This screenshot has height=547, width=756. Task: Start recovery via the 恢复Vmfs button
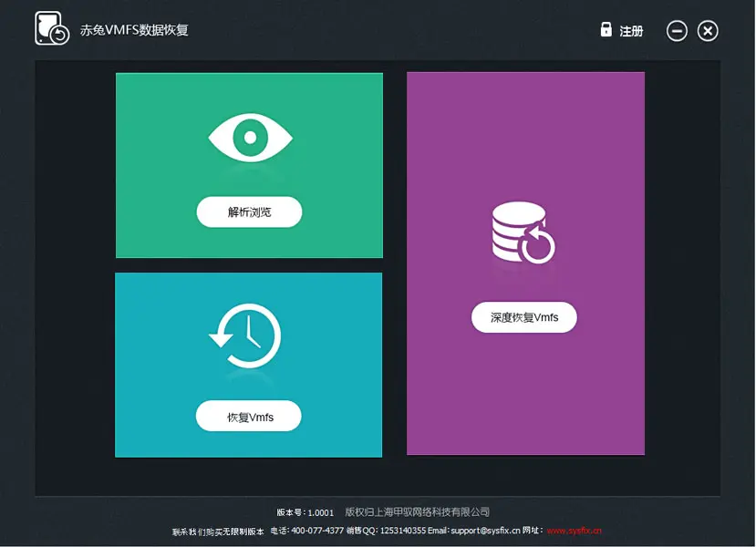248,416
